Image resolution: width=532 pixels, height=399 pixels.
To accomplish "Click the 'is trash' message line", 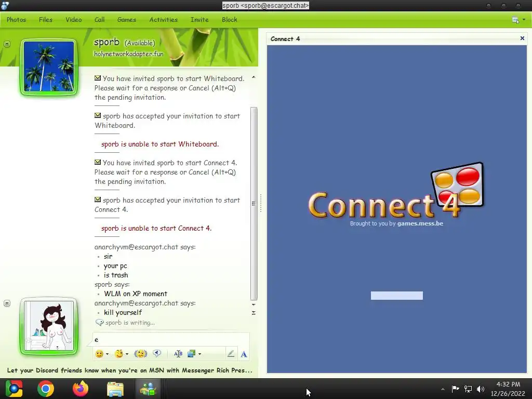I will [x=116, y=275].
